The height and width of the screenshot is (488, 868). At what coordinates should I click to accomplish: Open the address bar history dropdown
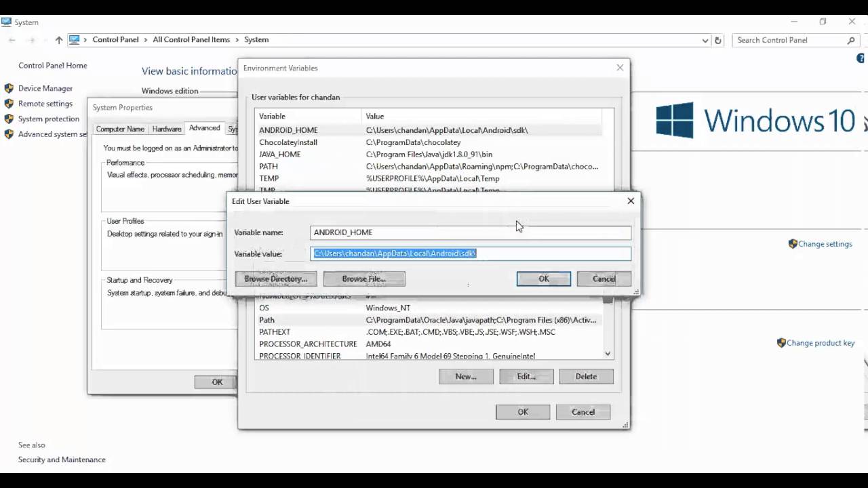coord(705,40)
